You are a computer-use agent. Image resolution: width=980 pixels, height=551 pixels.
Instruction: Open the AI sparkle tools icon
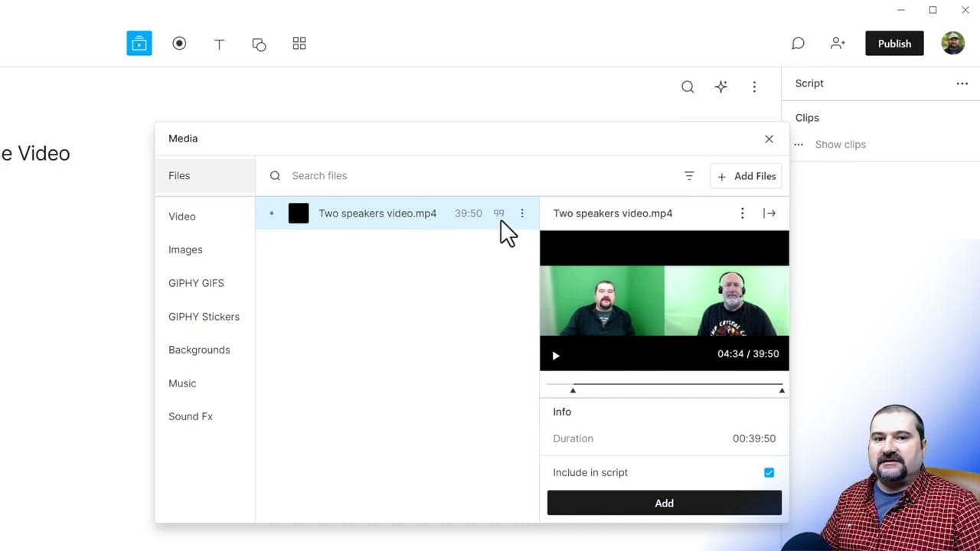point(720,86)
